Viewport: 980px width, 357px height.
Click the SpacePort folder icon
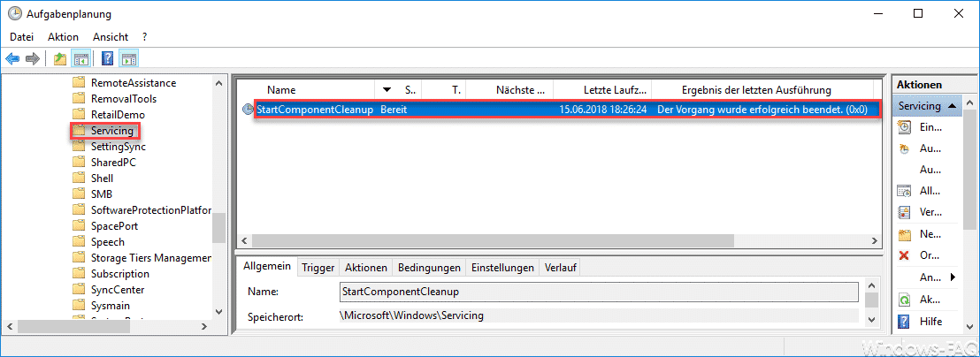pyautogui.click(x=78, y=226)
